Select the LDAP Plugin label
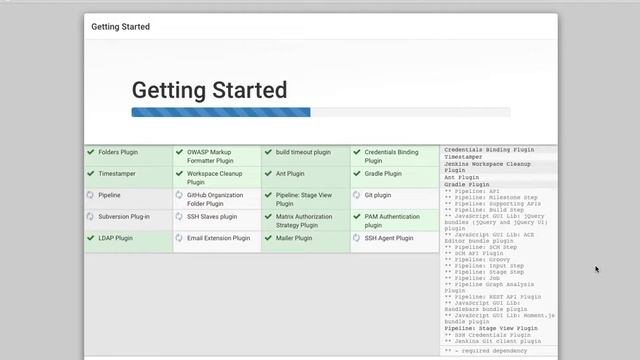 [116, 238]
